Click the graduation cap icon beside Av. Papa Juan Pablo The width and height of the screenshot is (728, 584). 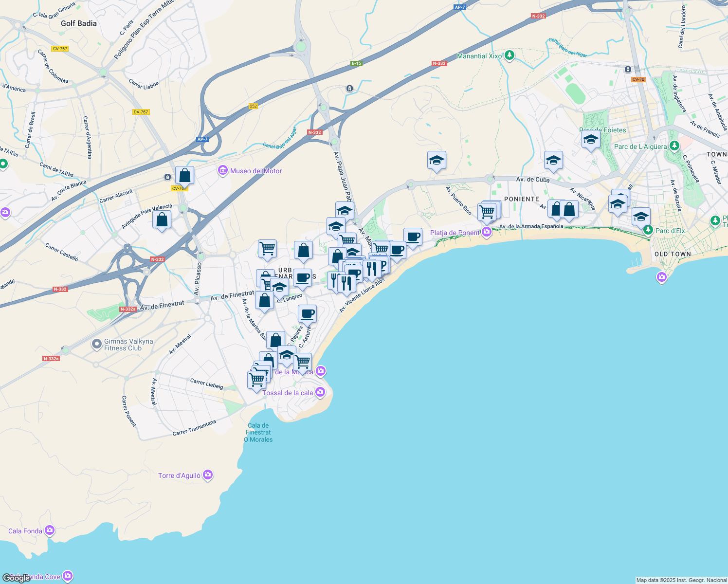point(344,210)
